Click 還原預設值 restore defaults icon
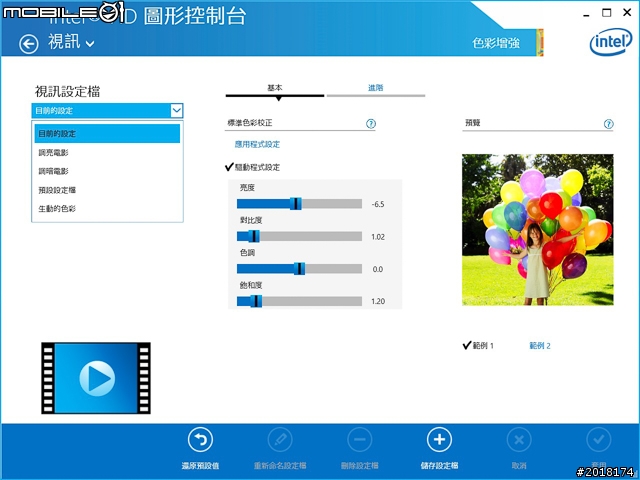Viewport: 640px width, 480px height. [x=200, y=440]
